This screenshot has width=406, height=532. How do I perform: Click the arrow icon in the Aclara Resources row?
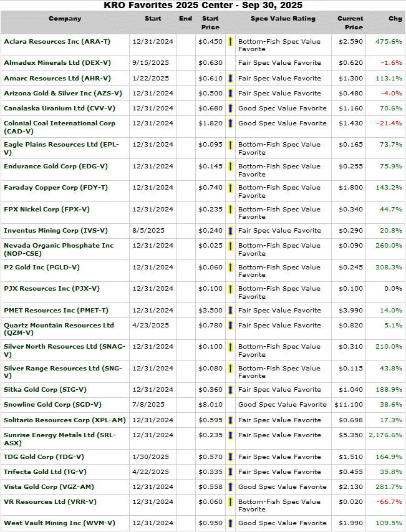click(230, 42)
